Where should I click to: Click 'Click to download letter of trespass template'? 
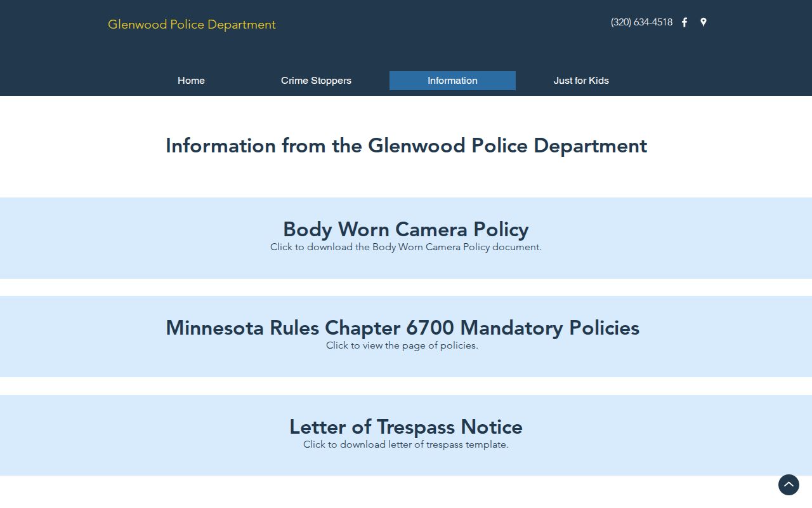click(x=406, y=444)
